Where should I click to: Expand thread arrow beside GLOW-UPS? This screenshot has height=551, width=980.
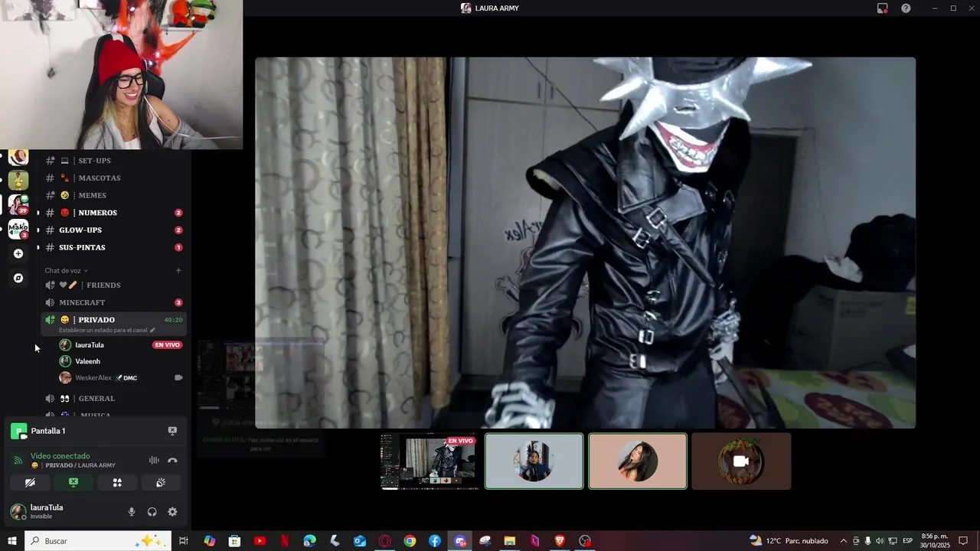(38, 230)
